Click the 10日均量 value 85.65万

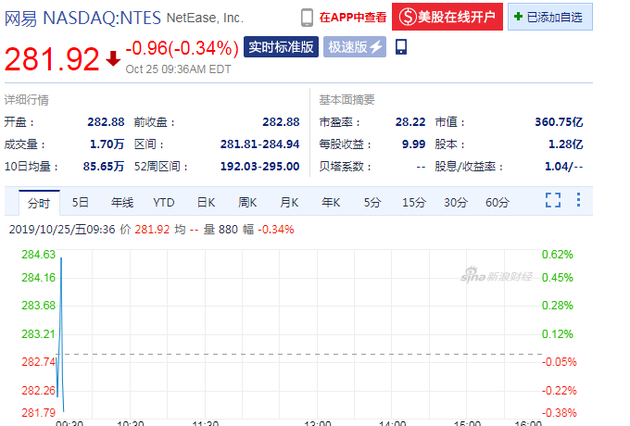point(104,166)
